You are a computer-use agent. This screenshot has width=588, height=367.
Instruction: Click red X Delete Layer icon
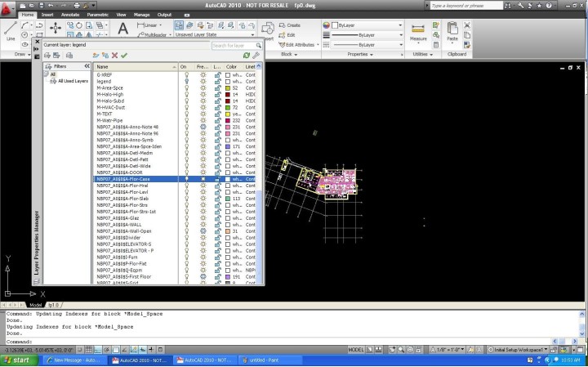click(115, 55)
